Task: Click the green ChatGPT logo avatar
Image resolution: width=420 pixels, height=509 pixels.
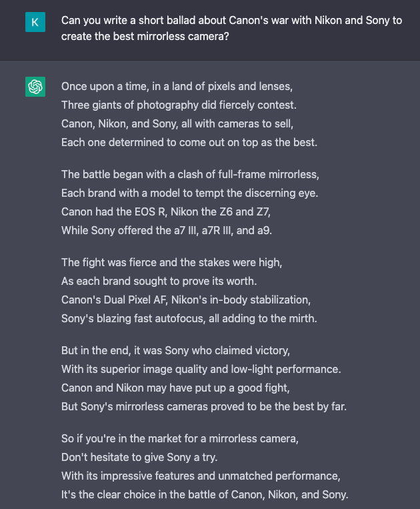Action: (35, 87)
